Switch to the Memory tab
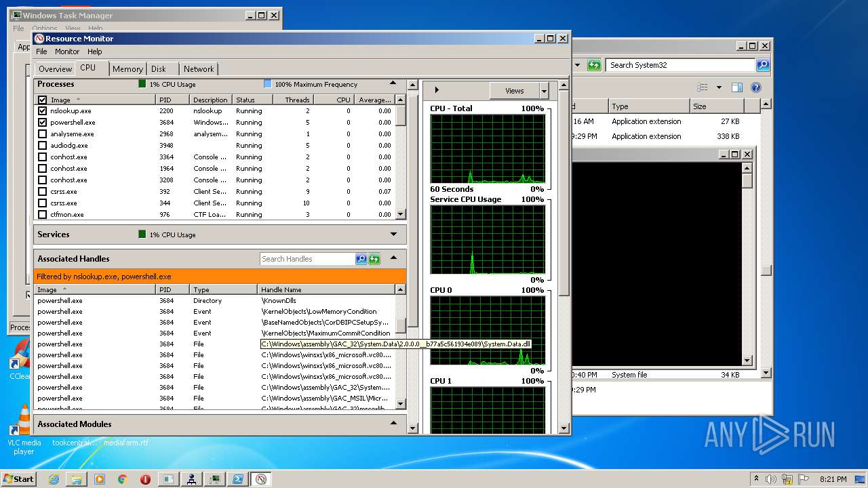The image size is (868, 488). pos(127,69)
